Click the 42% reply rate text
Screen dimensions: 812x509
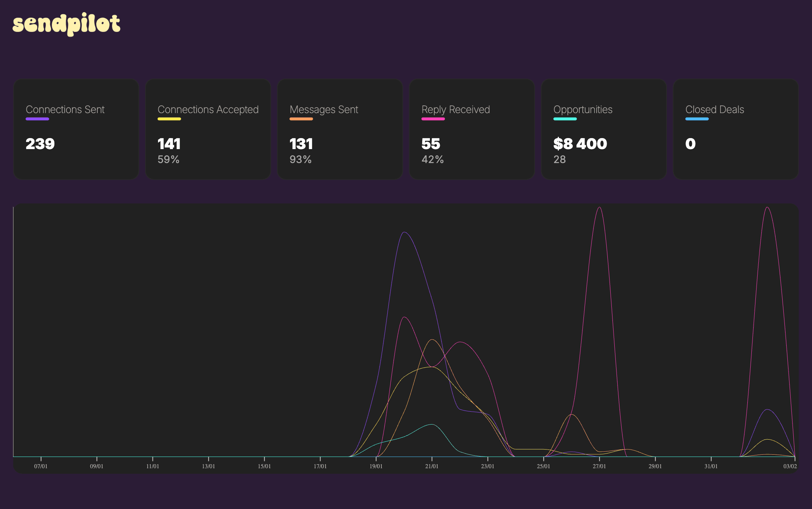(x=432, y=159)
